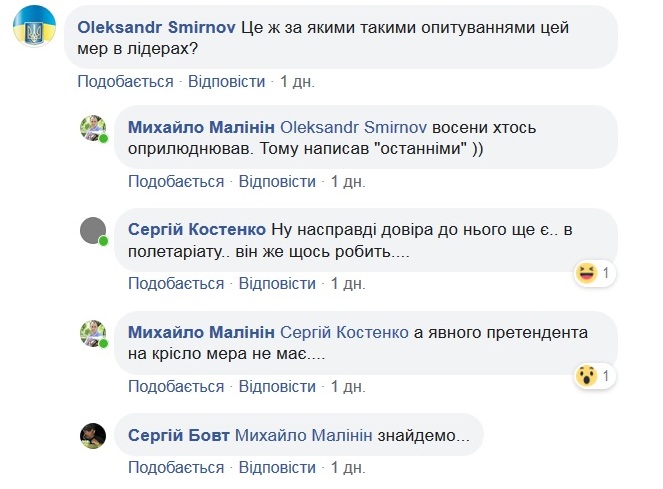The image size is (663, 489).
Task: Click Сергій Костенко's gray profile avatar
Action: [94, 230]
